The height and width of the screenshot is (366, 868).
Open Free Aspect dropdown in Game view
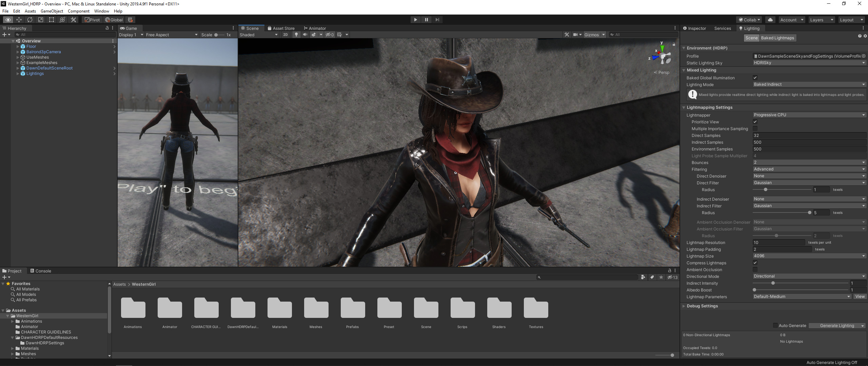point(172,35)
